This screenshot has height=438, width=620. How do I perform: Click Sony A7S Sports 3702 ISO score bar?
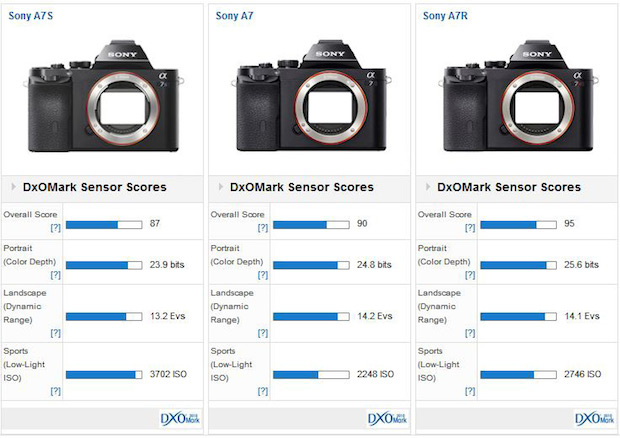[x=103, y=374]
